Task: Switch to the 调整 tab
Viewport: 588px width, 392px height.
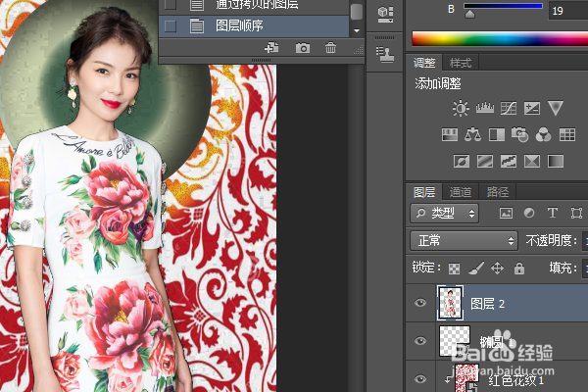Action: tap(424, 63)
